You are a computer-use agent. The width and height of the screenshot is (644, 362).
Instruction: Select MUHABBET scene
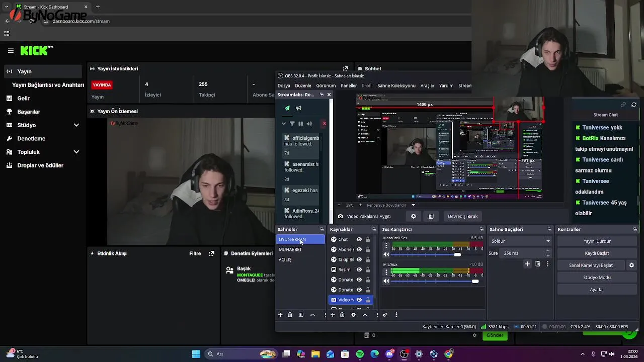(x=300, y=249)
